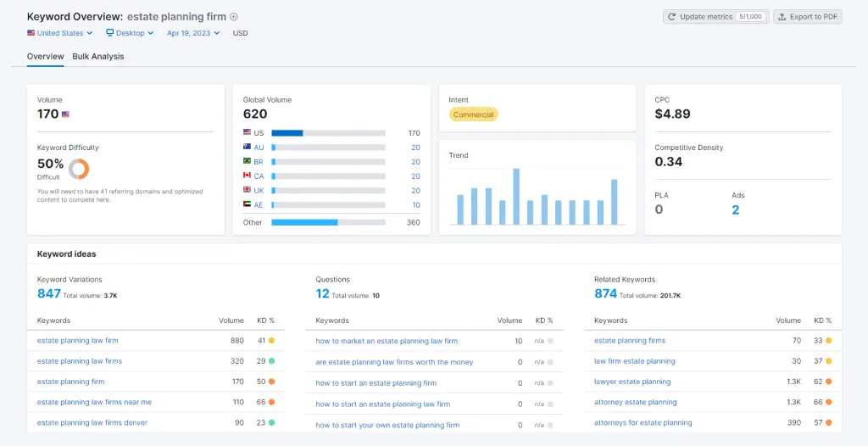Screen dimensions: 868x446
Task: Open keyword estate planning law firms near me
Action: tap(94, 402)
